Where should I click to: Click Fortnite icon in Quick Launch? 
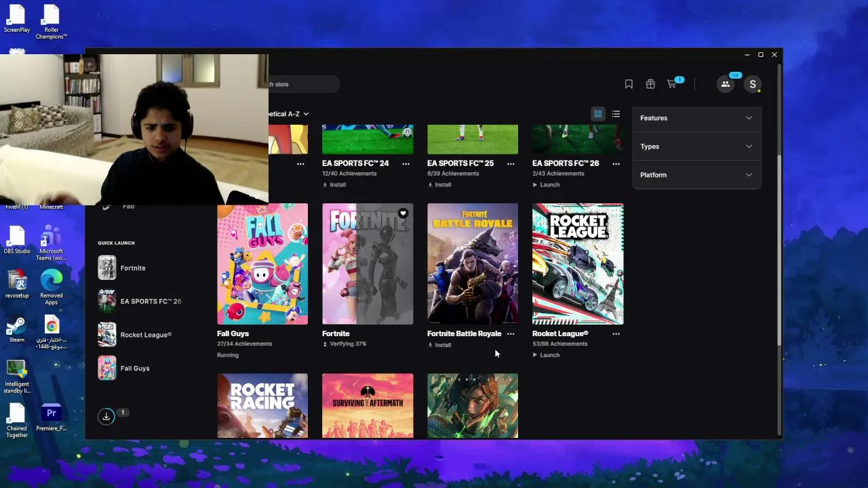(107, 268)
